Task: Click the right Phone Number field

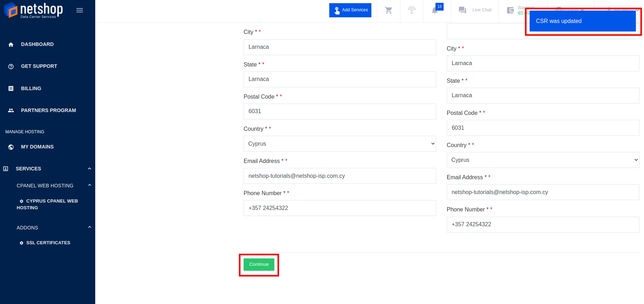Action: (x=543, y=224)
